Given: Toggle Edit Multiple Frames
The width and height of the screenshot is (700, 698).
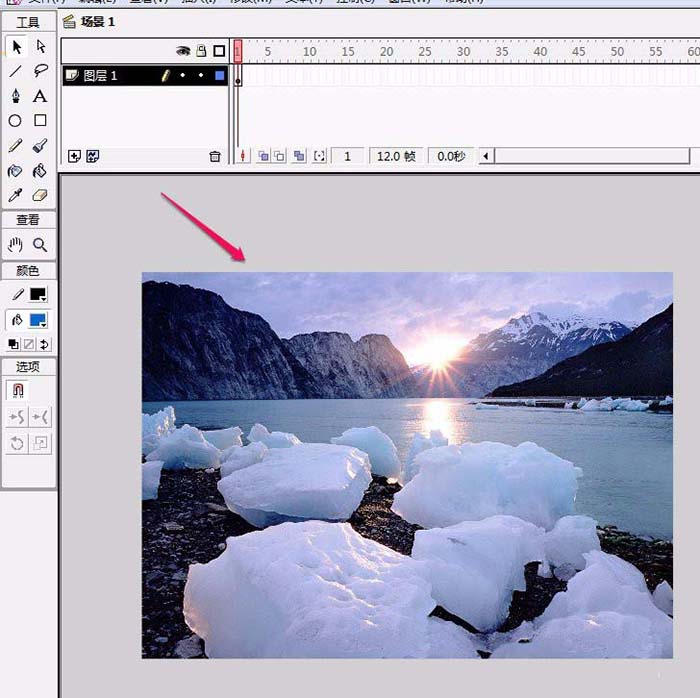Looking at the screenshot, I should (299, 156).
